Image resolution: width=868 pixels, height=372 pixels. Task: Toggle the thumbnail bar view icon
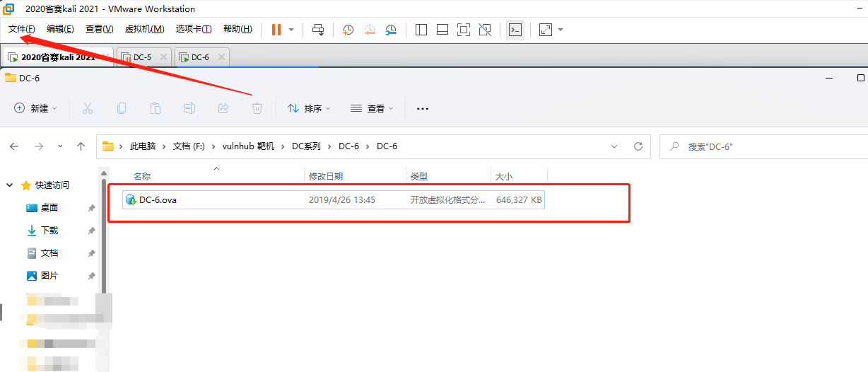tap(442, 30)
